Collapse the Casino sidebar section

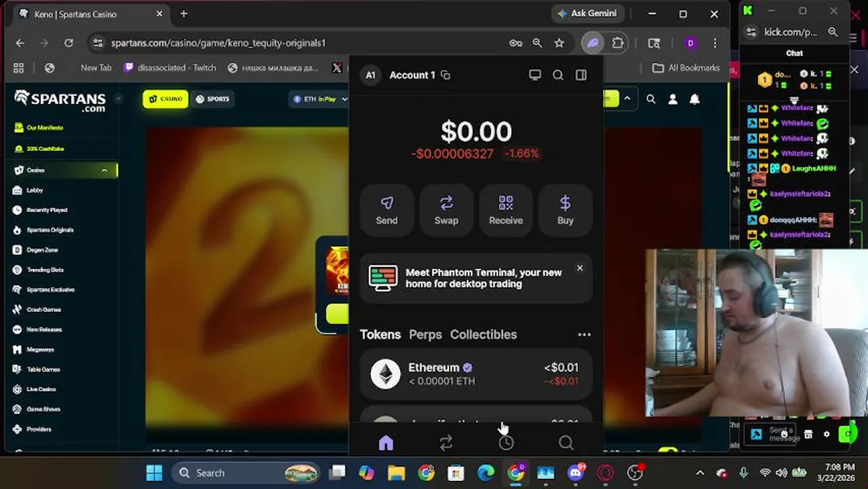pos(104,170)
